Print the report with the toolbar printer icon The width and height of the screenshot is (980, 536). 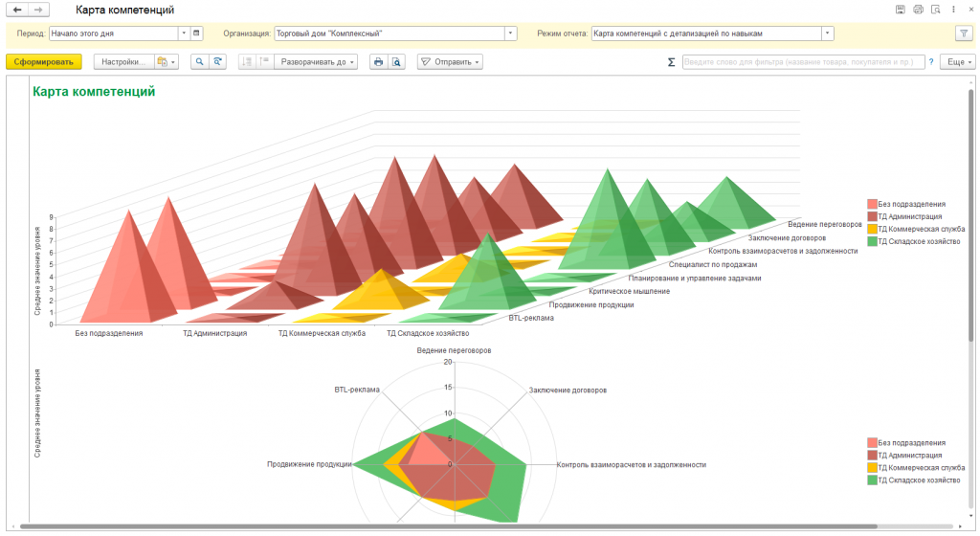(378, 62)
